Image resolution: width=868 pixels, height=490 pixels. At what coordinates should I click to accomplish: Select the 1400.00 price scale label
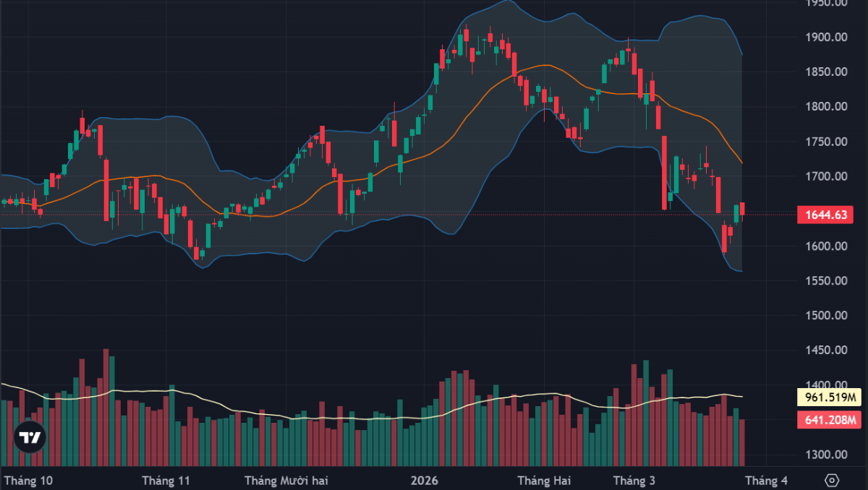tap(826, 385)
